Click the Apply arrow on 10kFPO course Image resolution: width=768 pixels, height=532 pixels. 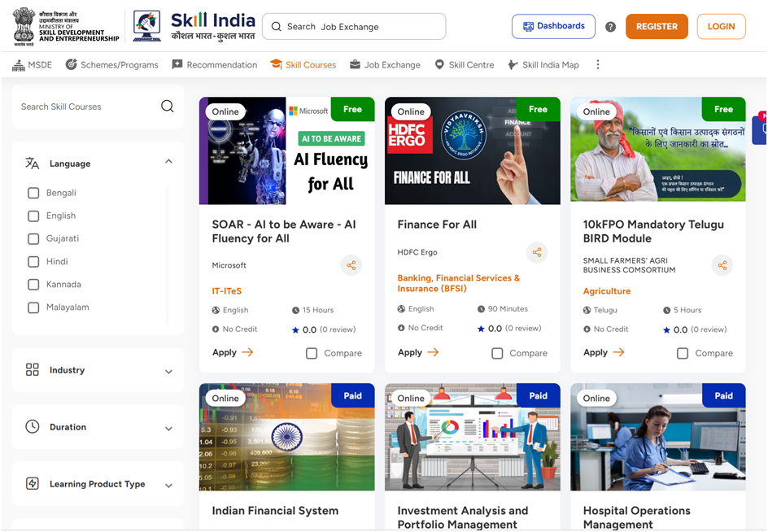pyautogui.click(x=618, y=352)
